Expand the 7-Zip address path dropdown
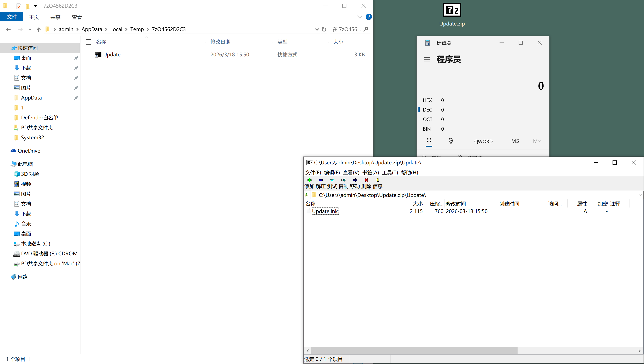 click(x=640, y=195)
